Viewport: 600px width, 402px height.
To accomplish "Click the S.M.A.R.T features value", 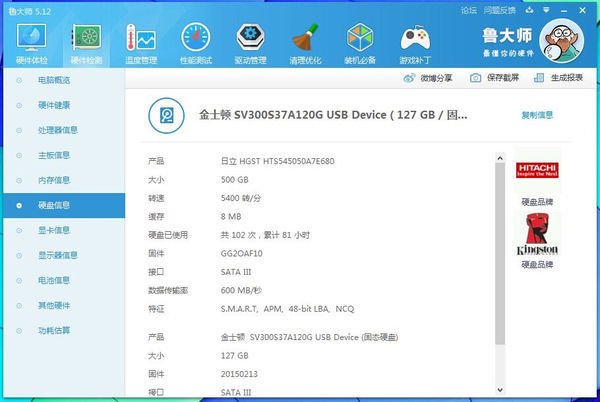I will point(287,309).
